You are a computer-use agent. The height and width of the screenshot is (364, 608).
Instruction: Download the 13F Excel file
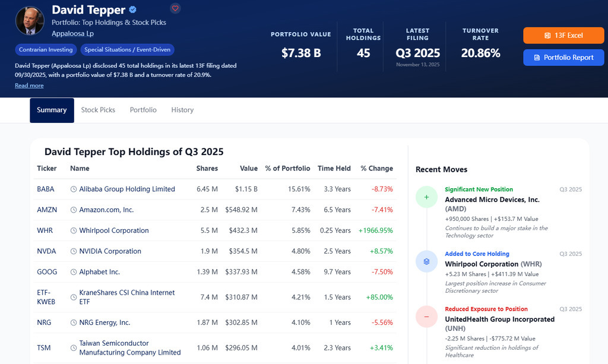point(563,36)
